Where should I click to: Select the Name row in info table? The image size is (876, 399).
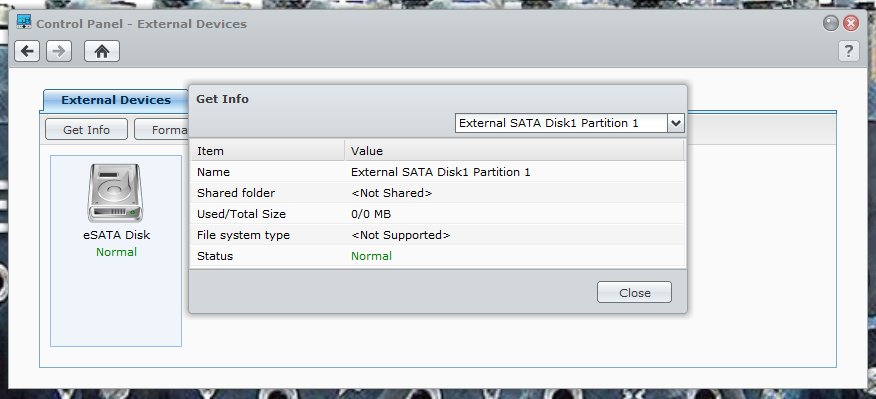[x=437, y=172]
